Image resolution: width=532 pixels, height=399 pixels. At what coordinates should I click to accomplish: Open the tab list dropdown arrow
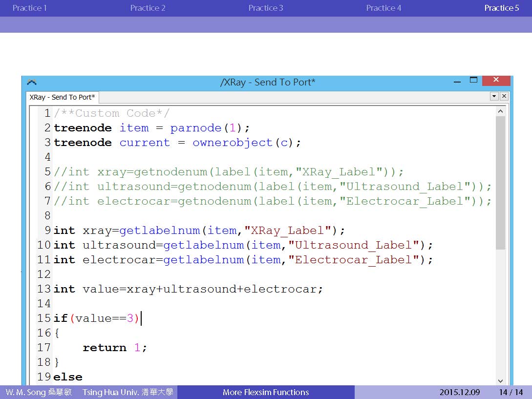click(494, 96)
